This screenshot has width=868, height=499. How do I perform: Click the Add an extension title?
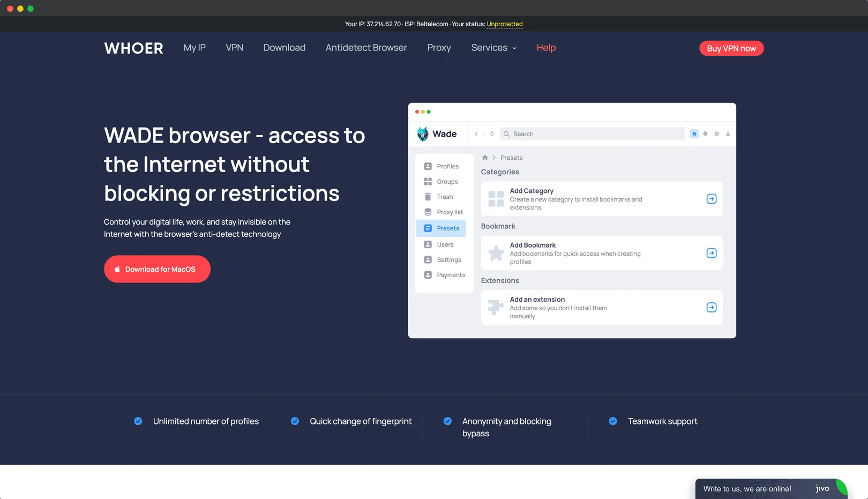[537, 300]
